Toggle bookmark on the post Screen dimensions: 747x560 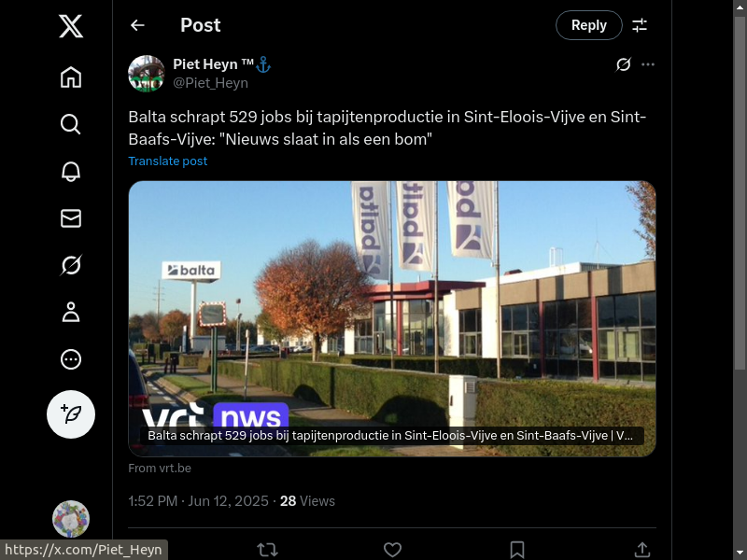click(517, 550)
